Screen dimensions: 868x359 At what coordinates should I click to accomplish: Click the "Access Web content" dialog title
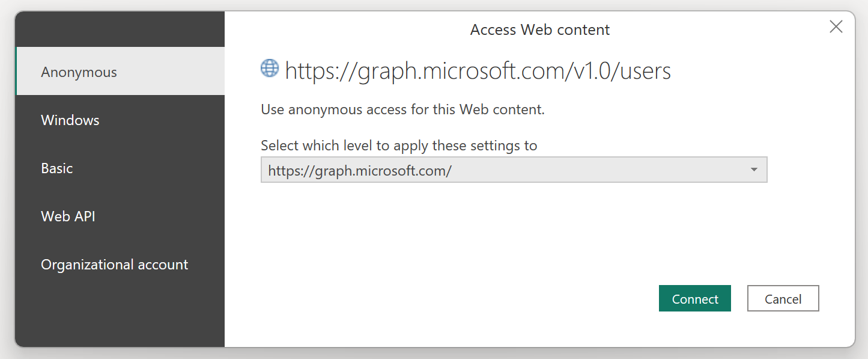(x=539, y=30)
